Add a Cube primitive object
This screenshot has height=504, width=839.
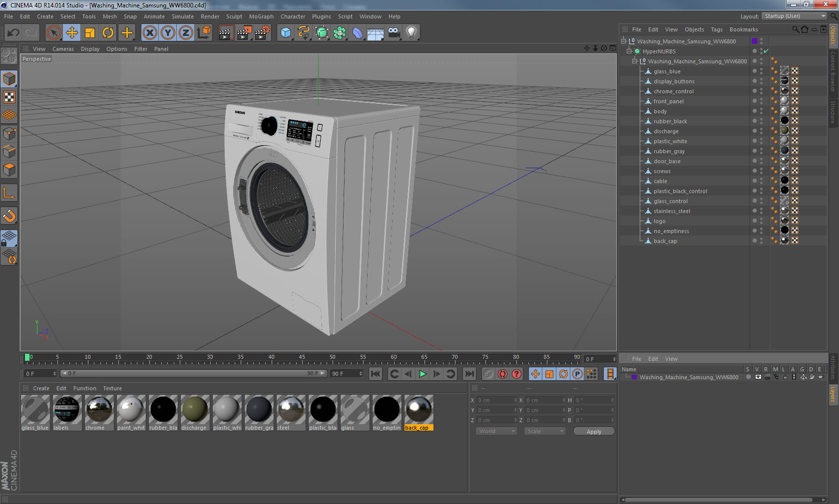point(286,33)
